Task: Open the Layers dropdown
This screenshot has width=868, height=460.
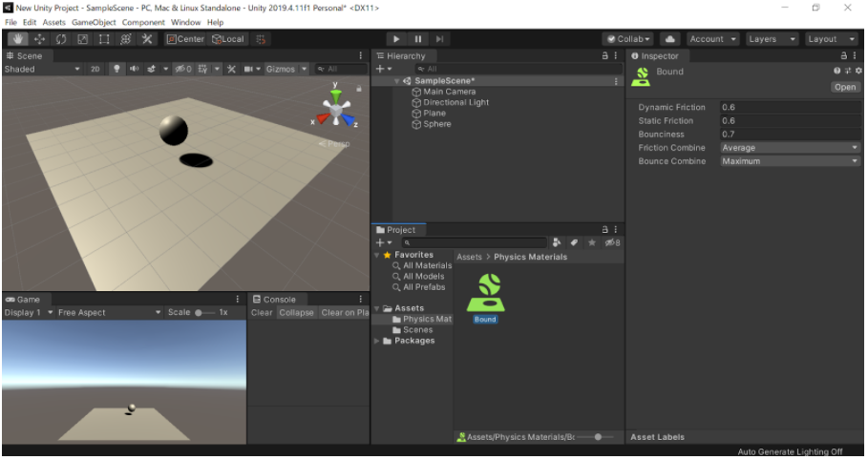Action: click(772, 39)
